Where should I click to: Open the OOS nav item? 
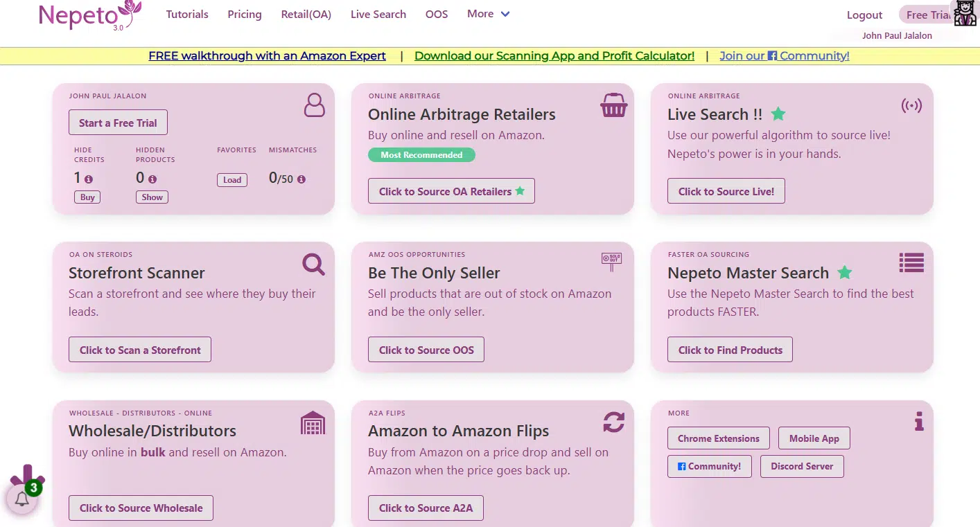click(437, 15)
